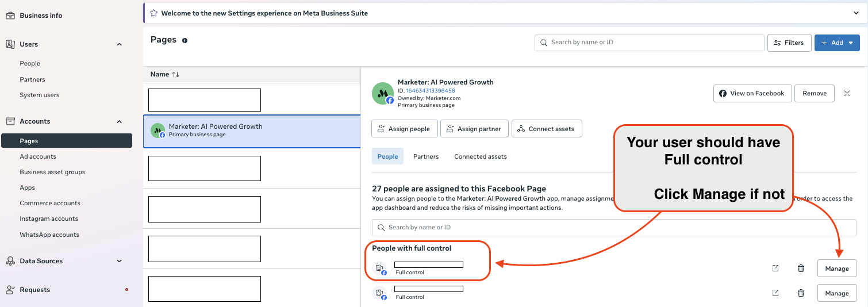The height and width of the screenshot is (307, 868).
Task: Click the star icon in welcome banner
Action: coord(153,13)
